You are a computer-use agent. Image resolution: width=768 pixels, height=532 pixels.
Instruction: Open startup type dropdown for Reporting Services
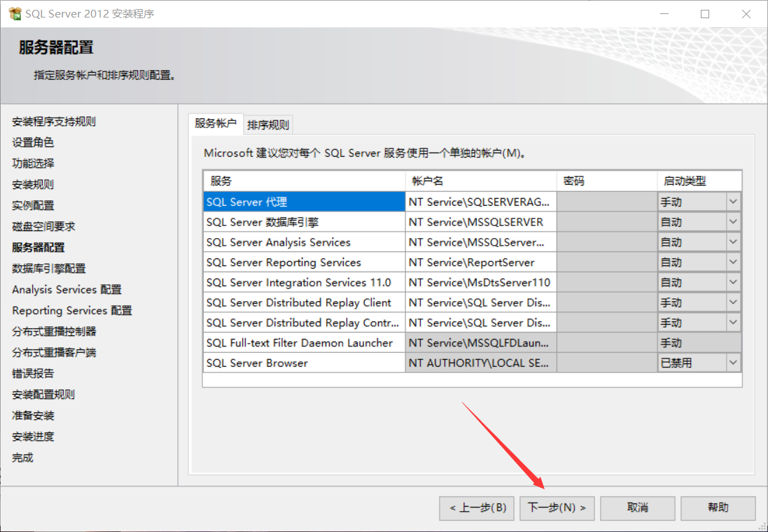(x=733, y=261)
